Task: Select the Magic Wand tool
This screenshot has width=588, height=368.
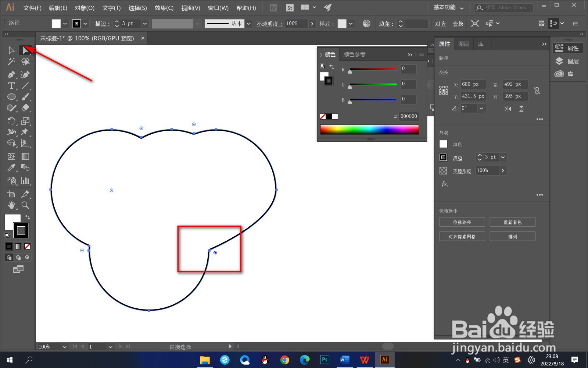Action: pos(11,61)
